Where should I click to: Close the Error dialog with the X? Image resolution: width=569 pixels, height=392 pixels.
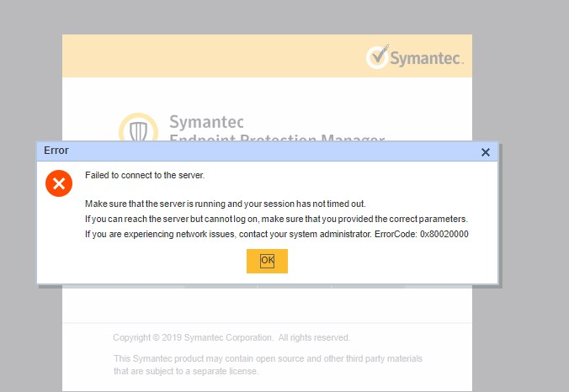click(x=485, y=152)
